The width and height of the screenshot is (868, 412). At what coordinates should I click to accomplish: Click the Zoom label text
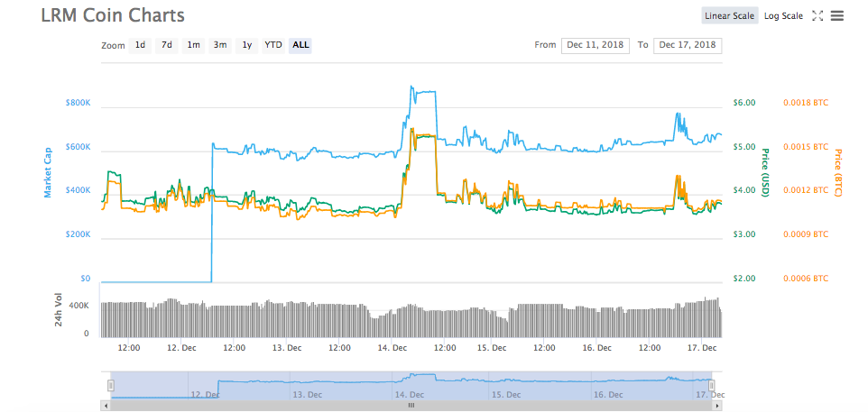(x=113, y=46)
